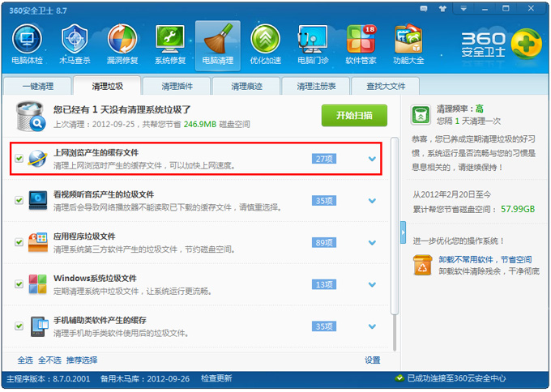The image size is (551, 392).
Task: Expand Windows系统垃圾文件 chevron
Action: pos(372,284)
